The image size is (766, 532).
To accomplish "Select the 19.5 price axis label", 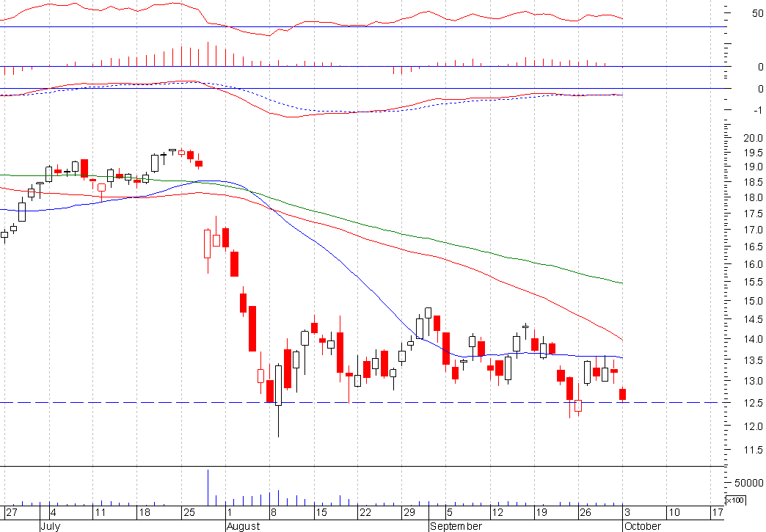I will click(x=753, y=153).
